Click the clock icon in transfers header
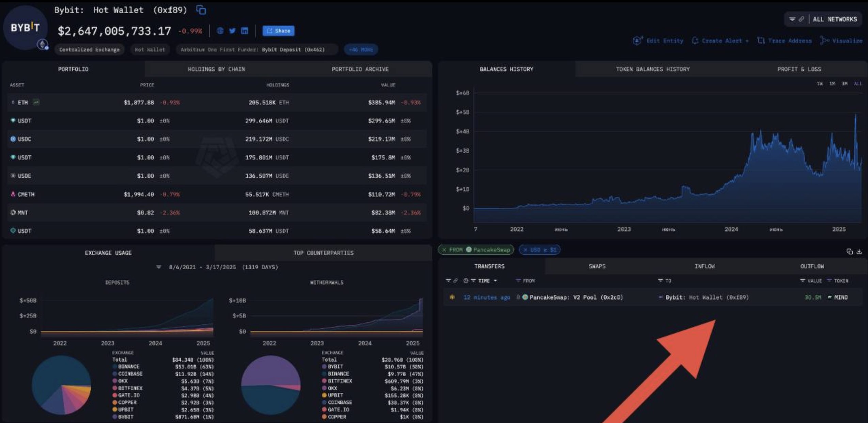Screen dimensions: 868x423 click(466, 281)
